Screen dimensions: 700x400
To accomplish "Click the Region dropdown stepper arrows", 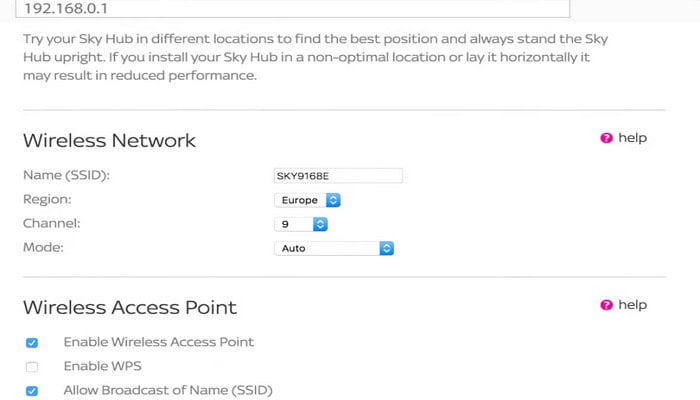I will click(333, 200).
